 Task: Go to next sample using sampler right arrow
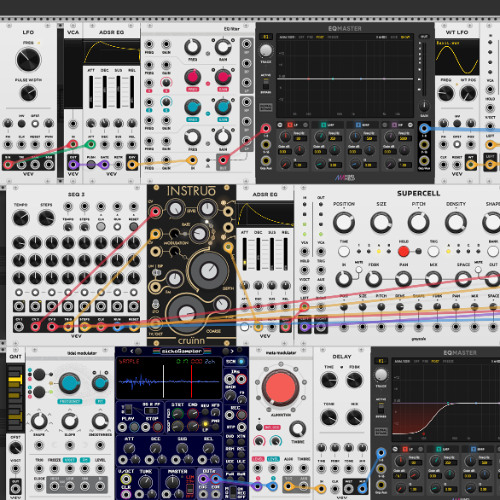(232, 351)
